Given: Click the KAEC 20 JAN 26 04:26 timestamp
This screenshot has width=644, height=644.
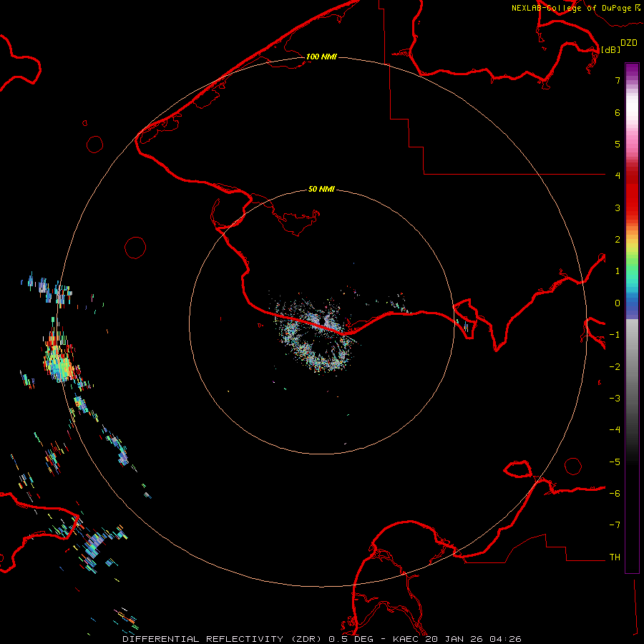Looking at the screenshot, I should (x=457, y=639).
